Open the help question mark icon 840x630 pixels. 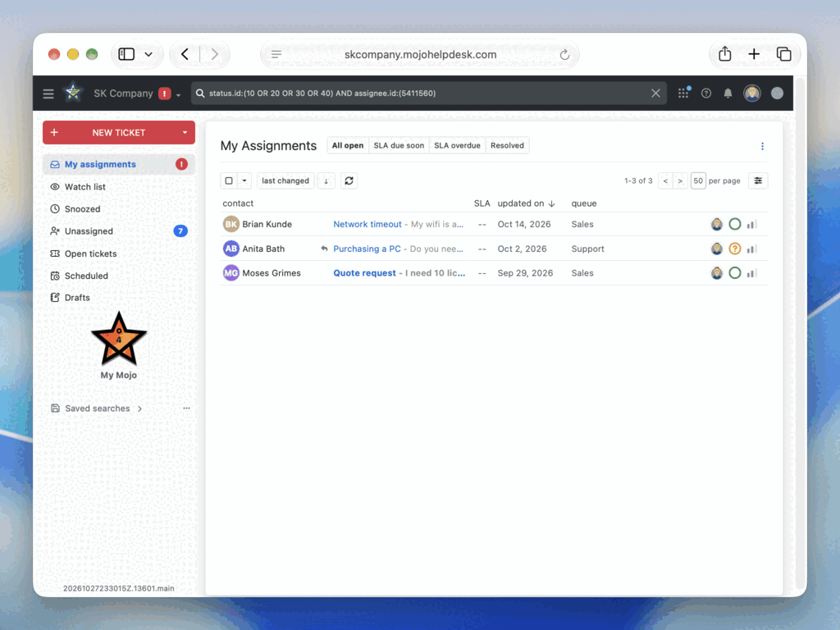(706, 94)
